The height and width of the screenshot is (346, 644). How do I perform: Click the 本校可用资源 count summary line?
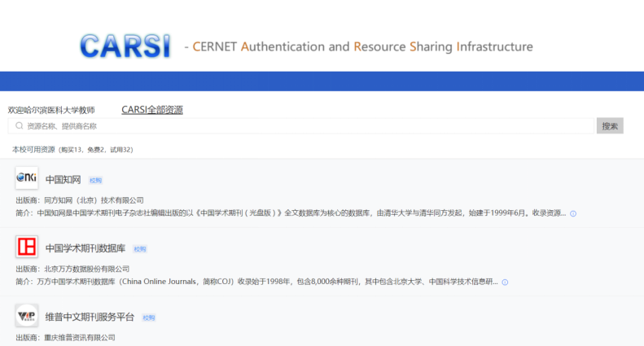72,150
